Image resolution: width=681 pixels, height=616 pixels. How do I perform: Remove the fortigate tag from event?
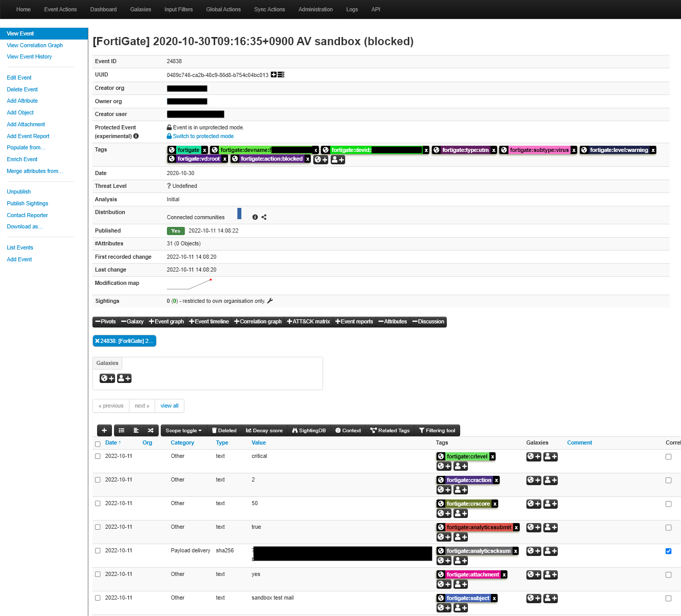pos(204,150)
